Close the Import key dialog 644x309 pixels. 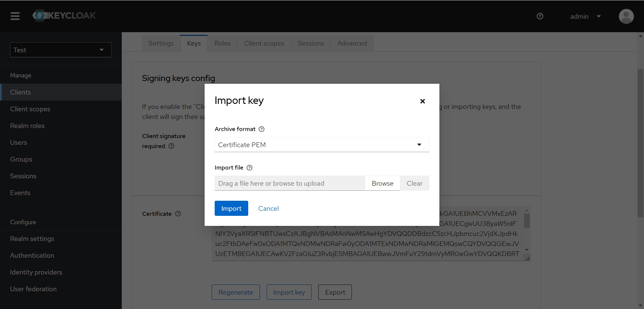pyautogui.click(x=423, y=101)
